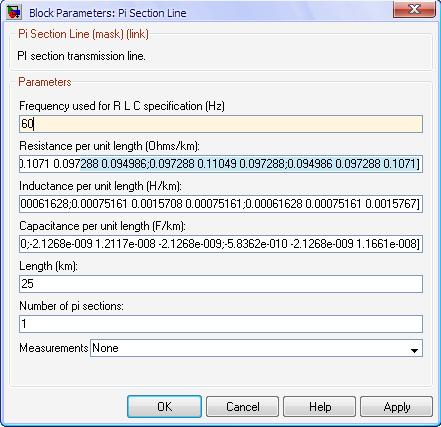Click the 'Measurements' label text
The image size is (441, 427).
pos(54,348)
